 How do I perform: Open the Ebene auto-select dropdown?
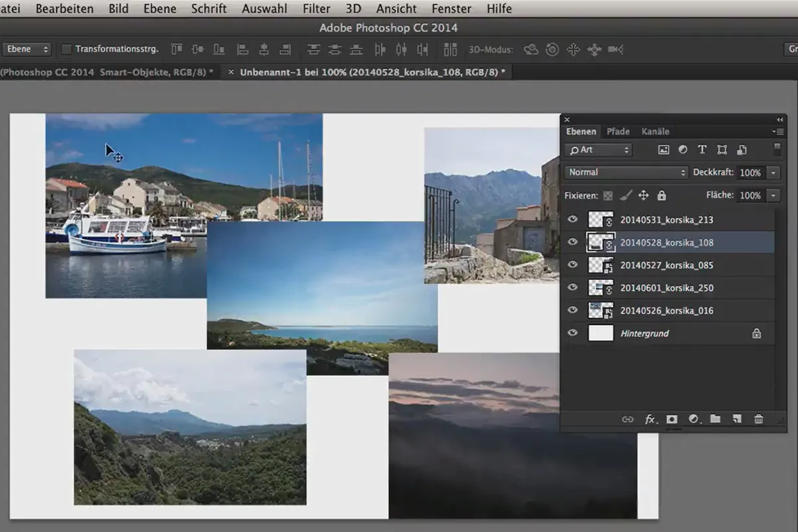(27, 49)
